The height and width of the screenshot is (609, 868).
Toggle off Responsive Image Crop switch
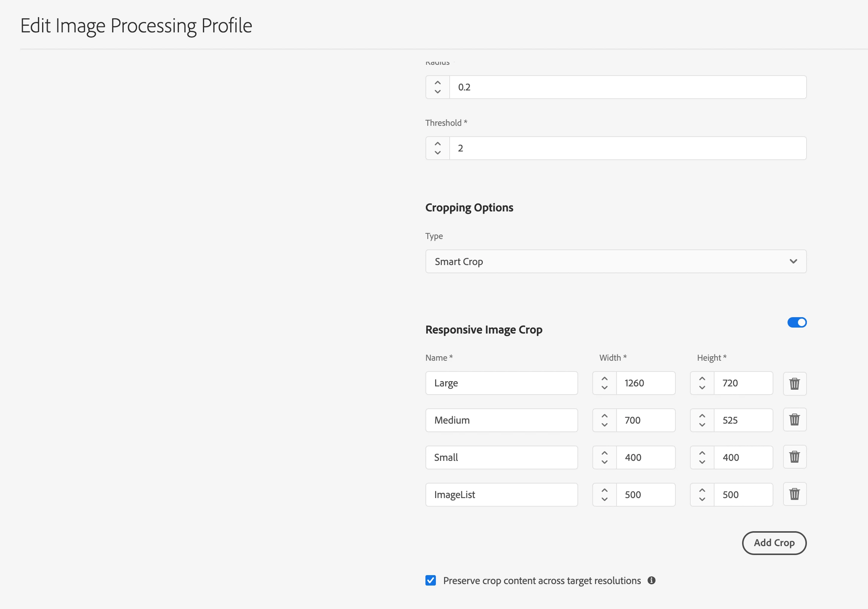tap(796, 322)
